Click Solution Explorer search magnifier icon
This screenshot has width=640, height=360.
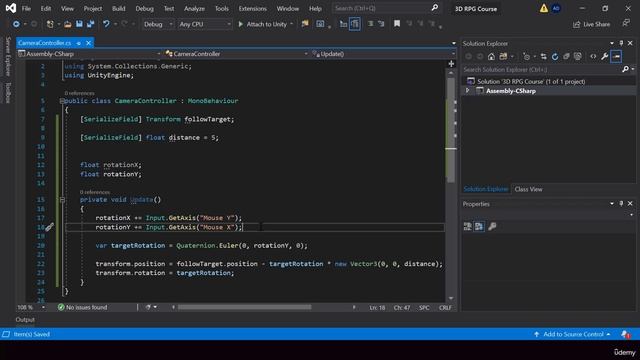pos(625,69)
